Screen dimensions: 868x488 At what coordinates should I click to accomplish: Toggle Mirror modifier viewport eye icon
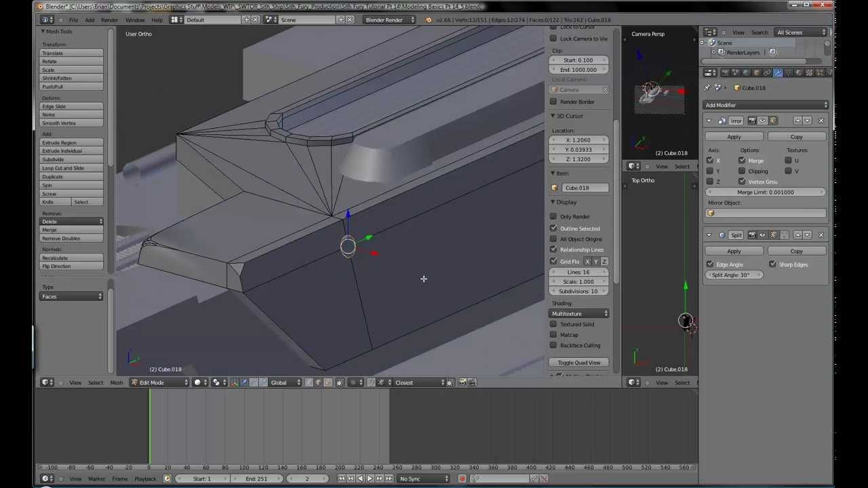(762, 121)
